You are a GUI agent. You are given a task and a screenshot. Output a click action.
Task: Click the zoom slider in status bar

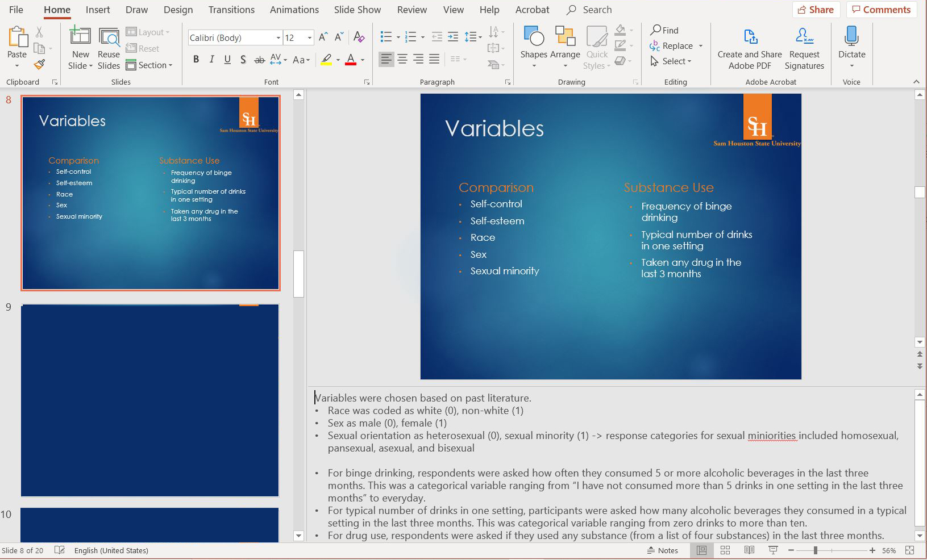[815, 550]
